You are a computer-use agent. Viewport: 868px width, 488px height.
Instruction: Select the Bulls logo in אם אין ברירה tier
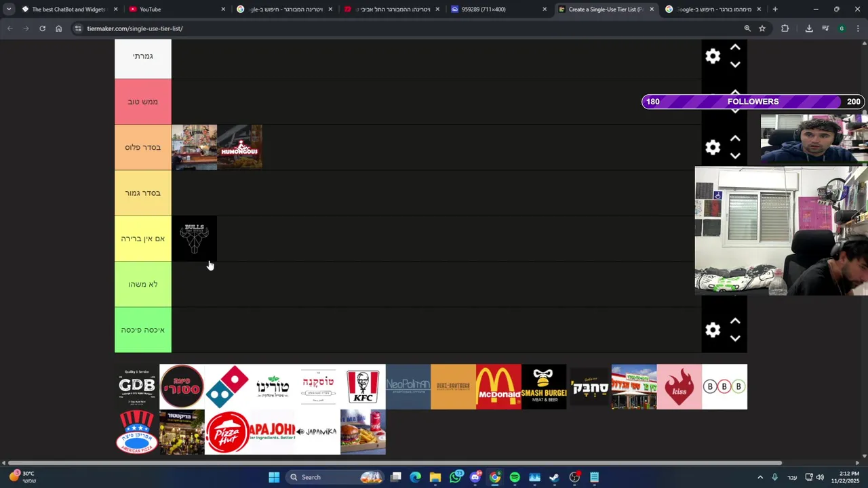(194, 239)
